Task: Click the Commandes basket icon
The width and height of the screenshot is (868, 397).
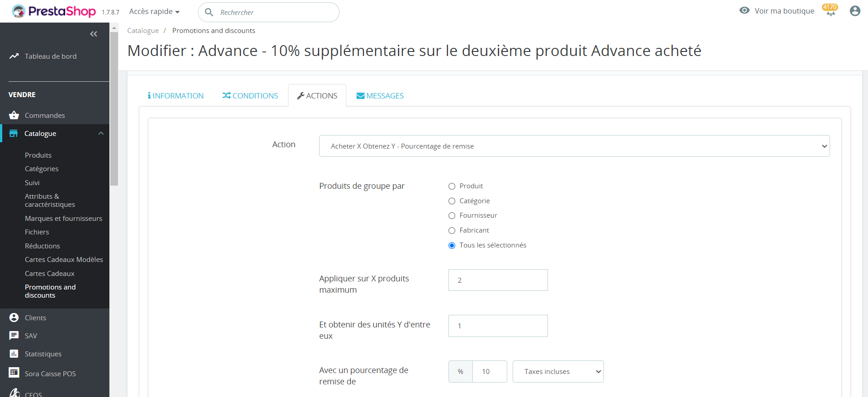Action: (x=14, y=115)
